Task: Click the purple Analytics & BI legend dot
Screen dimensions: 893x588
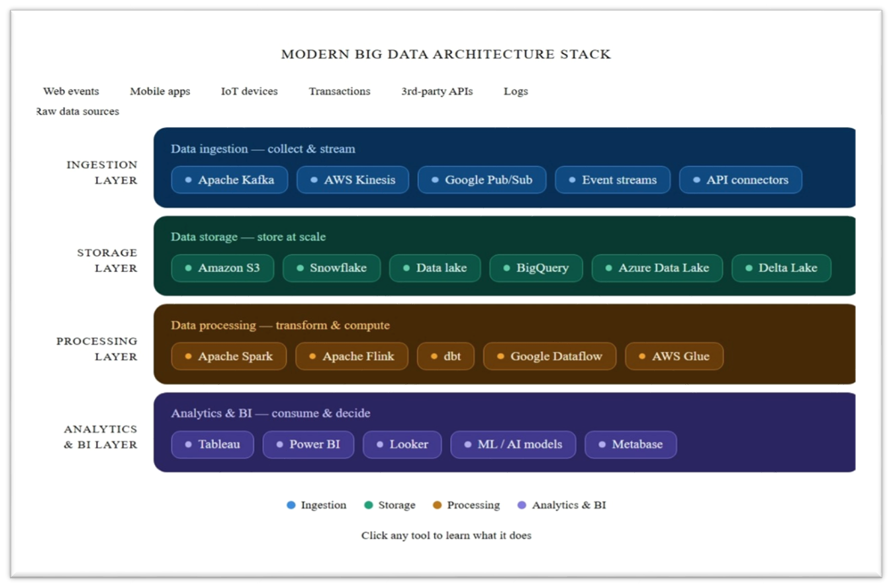Action: (x=522, y=505)
